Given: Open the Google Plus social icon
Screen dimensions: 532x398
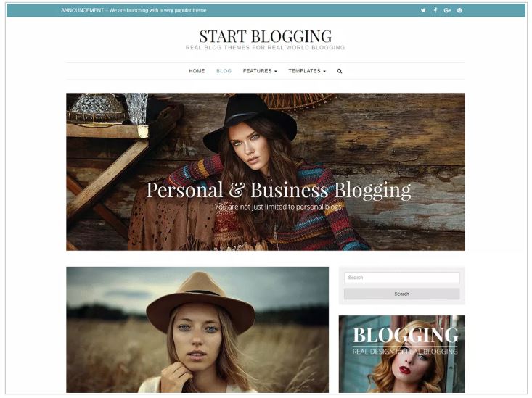Looking at the screenshot, I should coord(448,10).
